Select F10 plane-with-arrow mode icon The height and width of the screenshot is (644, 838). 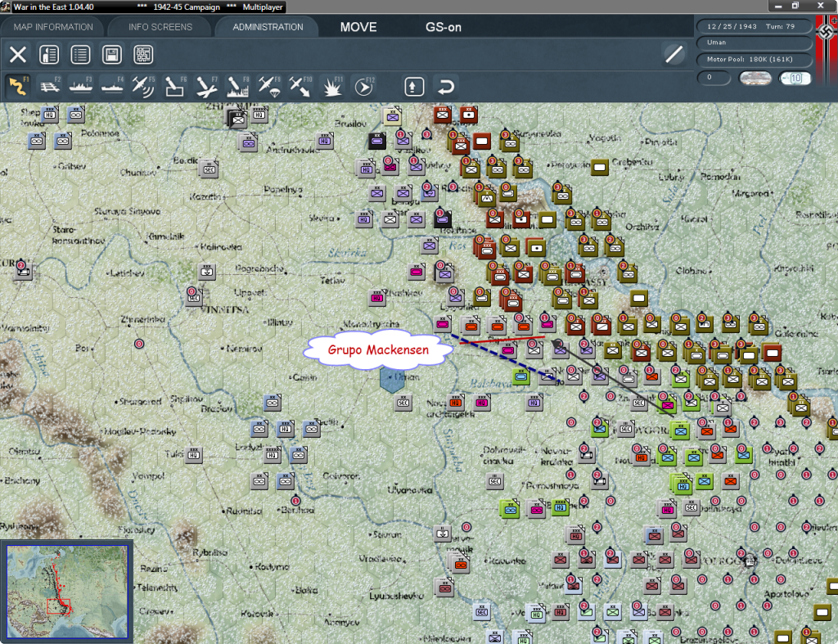(300, 86)
